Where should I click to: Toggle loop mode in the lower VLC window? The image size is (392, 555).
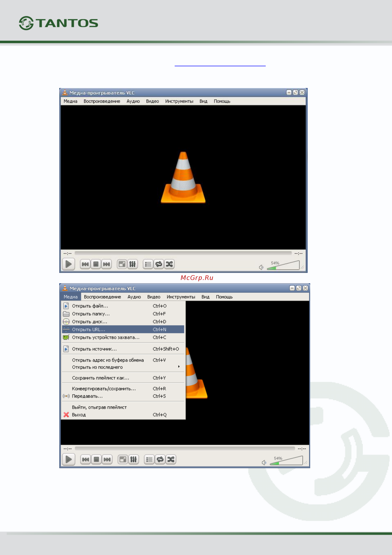160,459
